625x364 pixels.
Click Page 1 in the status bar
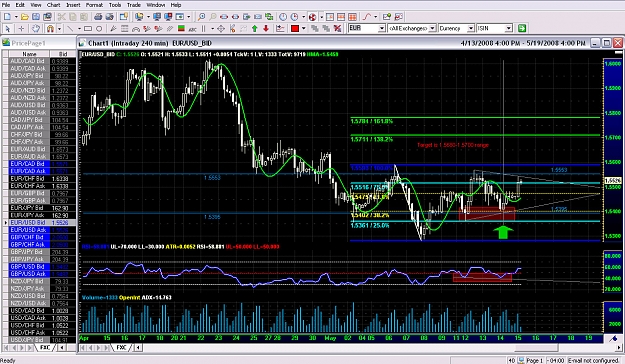point(535,360)
